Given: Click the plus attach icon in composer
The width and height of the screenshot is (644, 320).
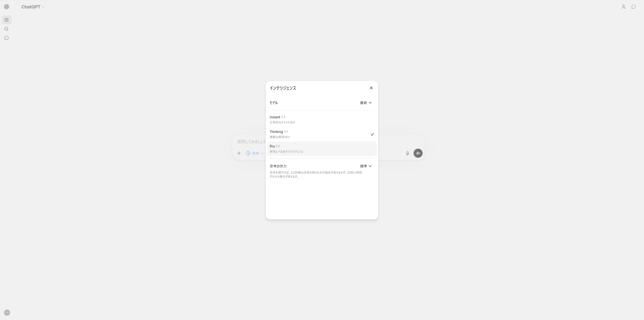Looking at the screenshot, I should (239, 153).
